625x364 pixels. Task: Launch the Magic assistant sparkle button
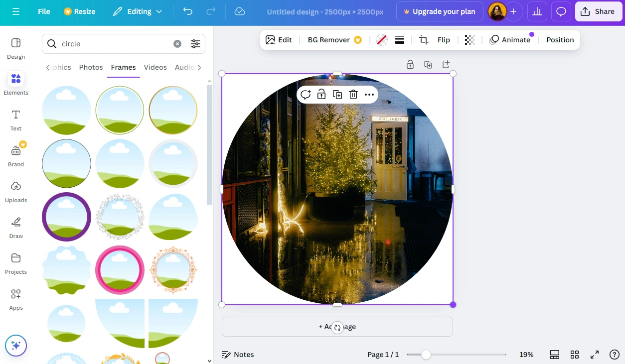point(16,346)
